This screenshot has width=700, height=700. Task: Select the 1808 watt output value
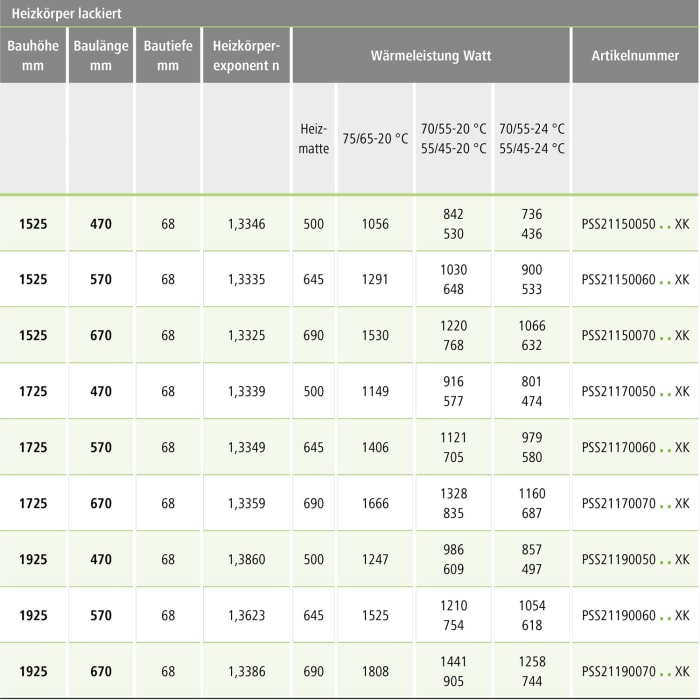pyautogui.click(x=375, y=671)
